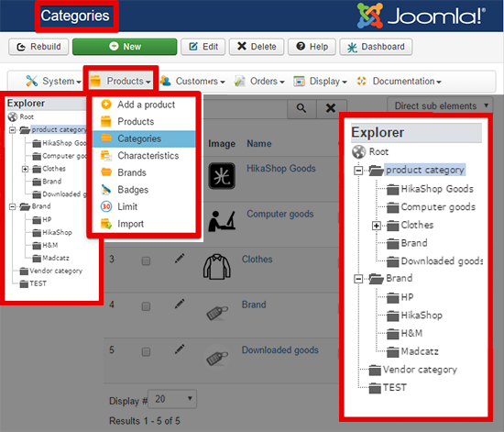Select HikaShop Goods in enlarged Explorer
This screenshot has height=432, width=504.
(x=437, y=189)
